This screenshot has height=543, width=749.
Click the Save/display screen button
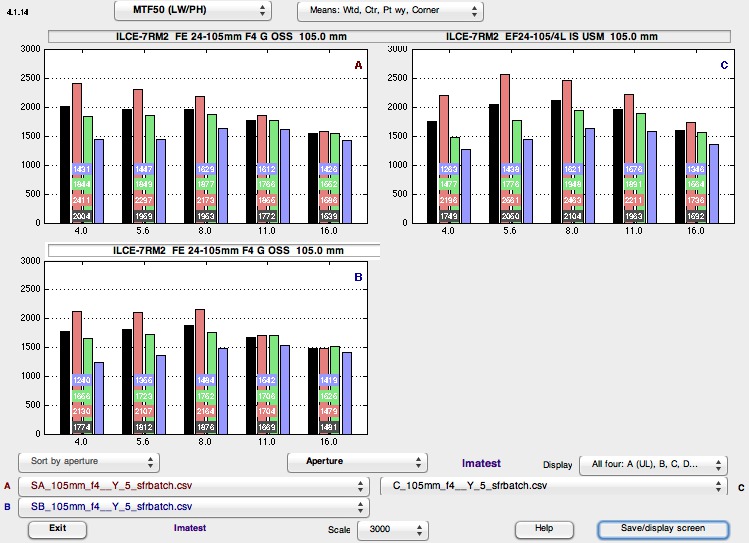coord(663,529)
